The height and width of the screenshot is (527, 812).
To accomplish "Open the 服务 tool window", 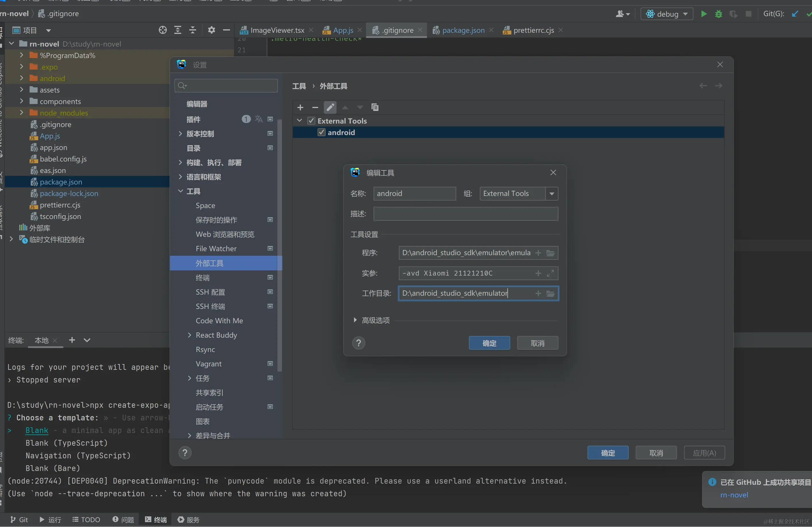I will tap(188, 520).
